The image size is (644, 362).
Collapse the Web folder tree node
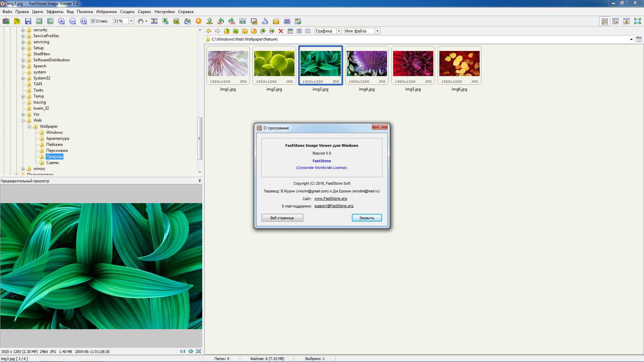click(x=23, y=120)
